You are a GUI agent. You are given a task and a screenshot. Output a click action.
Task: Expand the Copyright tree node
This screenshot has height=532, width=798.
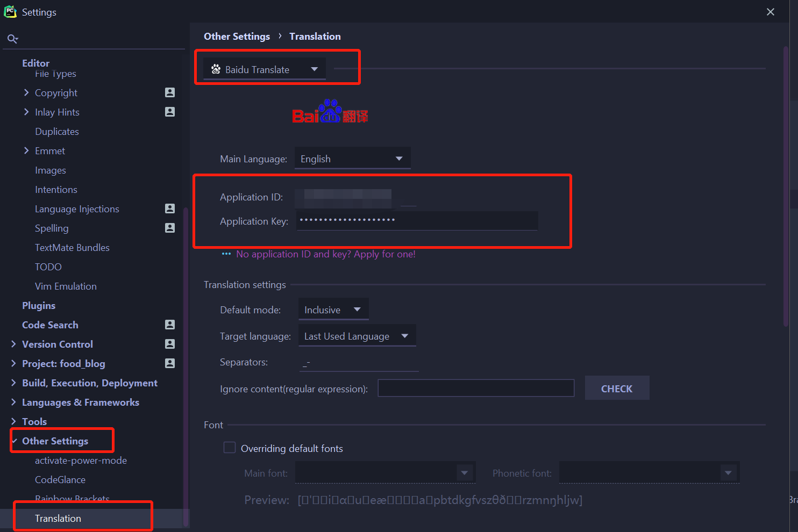coord(26,92)
